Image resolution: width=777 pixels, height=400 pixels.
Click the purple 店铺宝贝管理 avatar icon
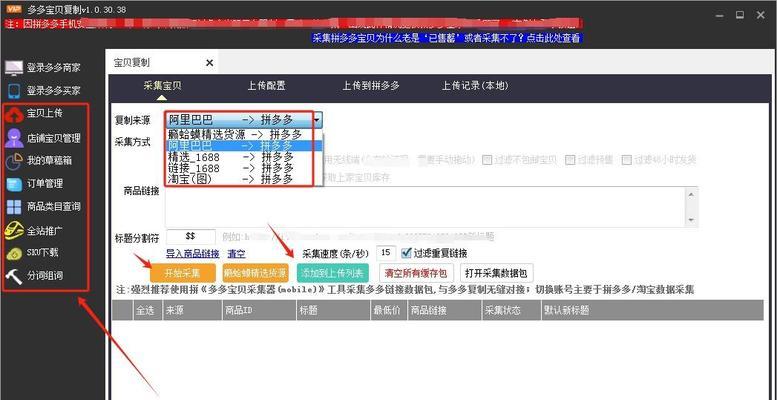[x=14, y=138]
